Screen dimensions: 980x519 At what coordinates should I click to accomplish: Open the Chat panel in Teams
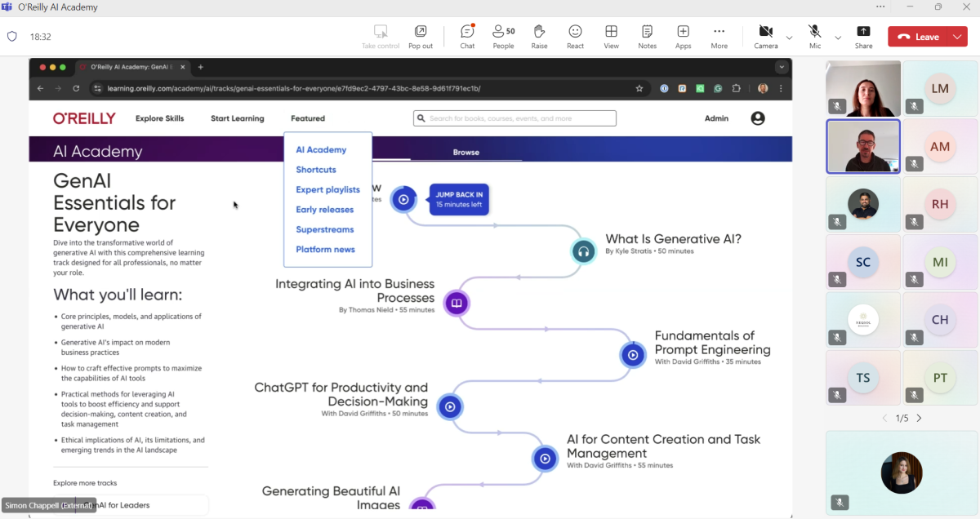(467, 36)
